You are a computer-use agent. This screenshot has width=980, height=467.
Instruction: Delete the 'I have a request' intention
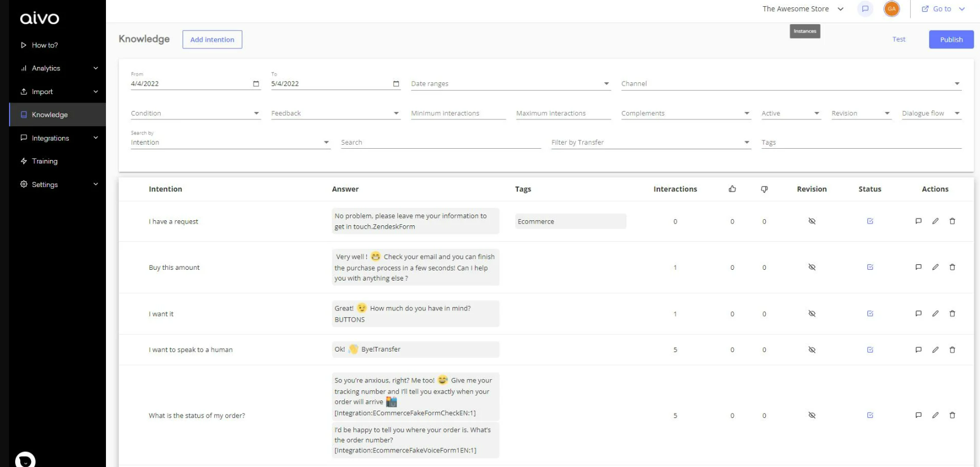[952, 221]
